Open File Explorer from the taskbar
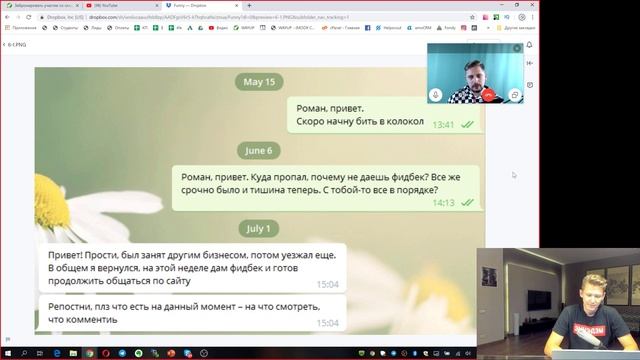Viewport: 640px width, 360px height. (73, 353)
